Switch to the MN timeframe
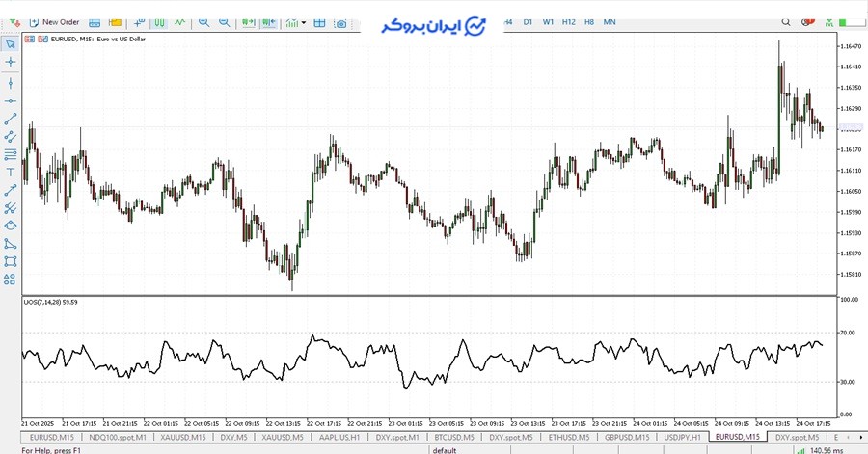868x454 pixels. 610,21
